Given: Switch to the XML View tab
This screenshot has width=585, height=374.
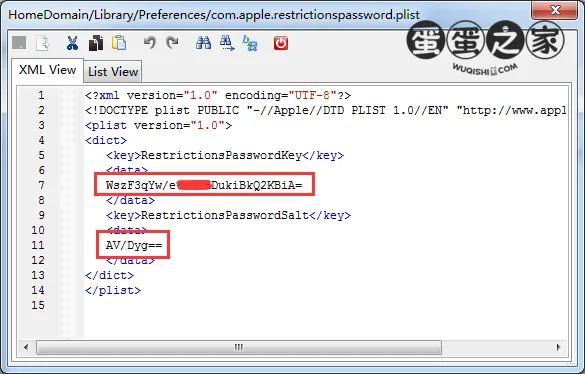Looking at the screenshot, I should tap(47, 70).
